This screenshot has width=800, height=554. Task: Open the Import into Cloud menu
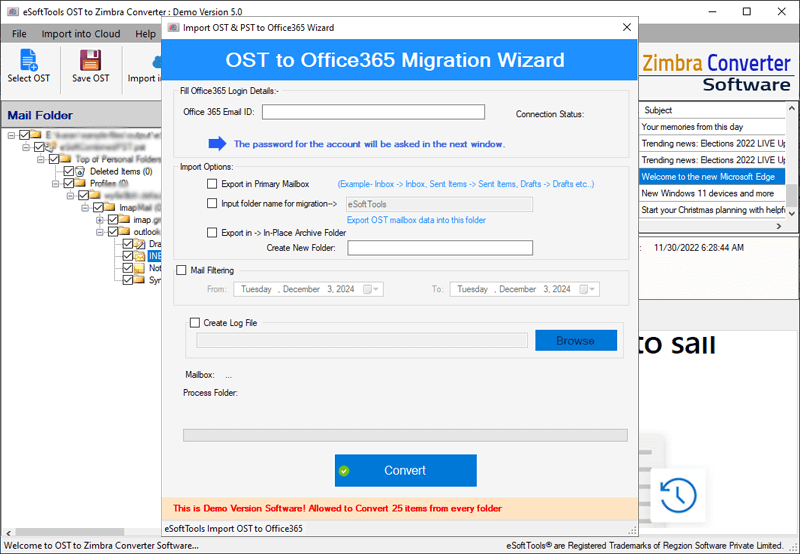tap(81, 34)
